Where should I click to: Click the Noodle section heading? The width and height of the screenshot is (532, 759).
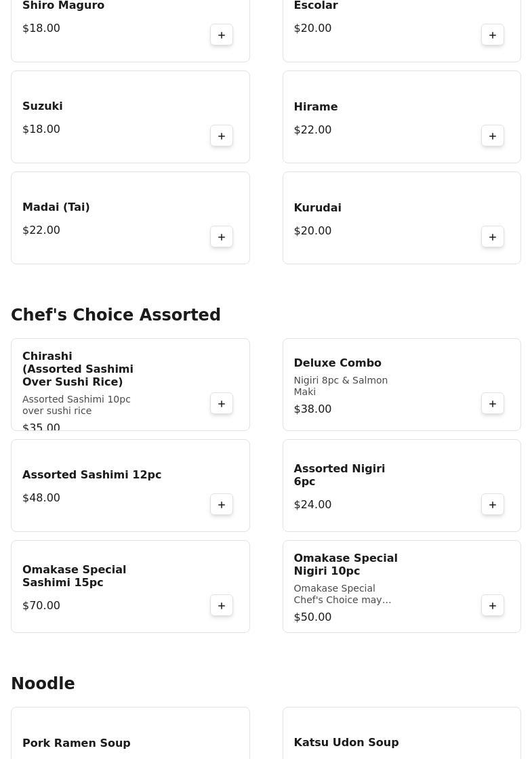[43, 684]
